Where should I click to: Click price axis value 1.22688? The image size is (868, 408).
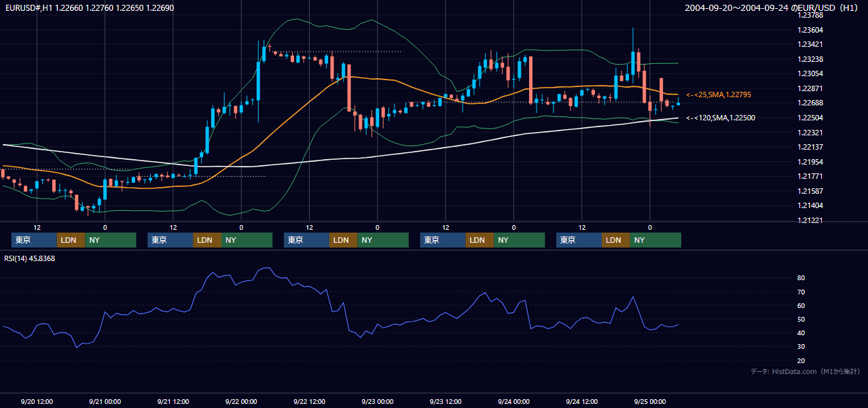coord(810,103)
